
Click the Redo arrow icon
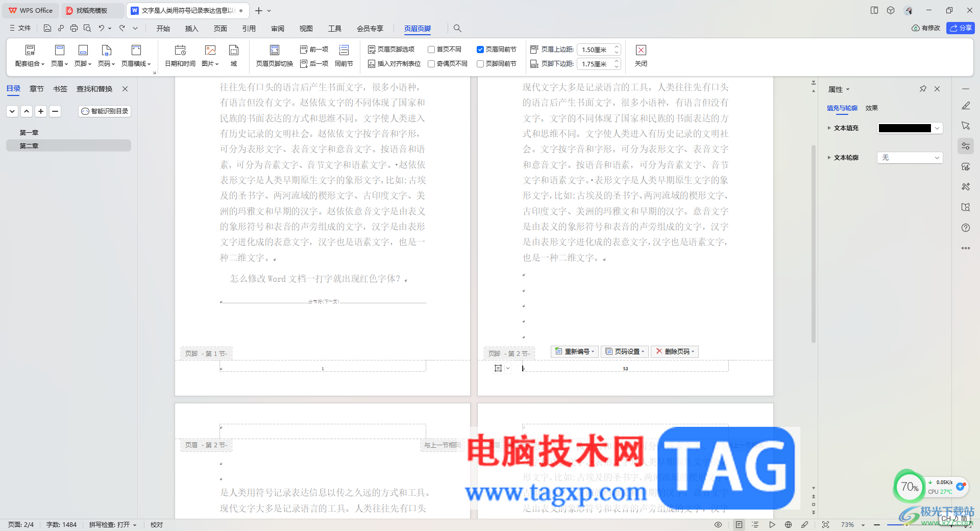122,28
